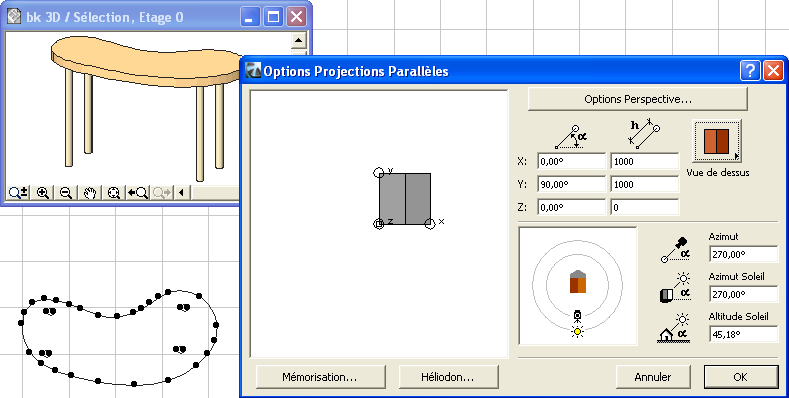Click the camera icon in the azimuth diagram
The width and height of the screenshot is (789, 398).
click(x=578, y=316)
